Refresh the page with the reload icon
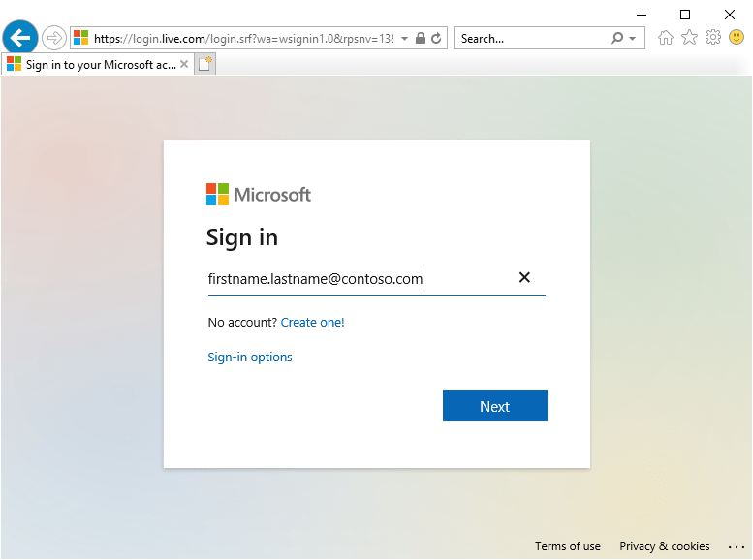Image resolution: width=753 pixels, height=560 pixels. 436,38
